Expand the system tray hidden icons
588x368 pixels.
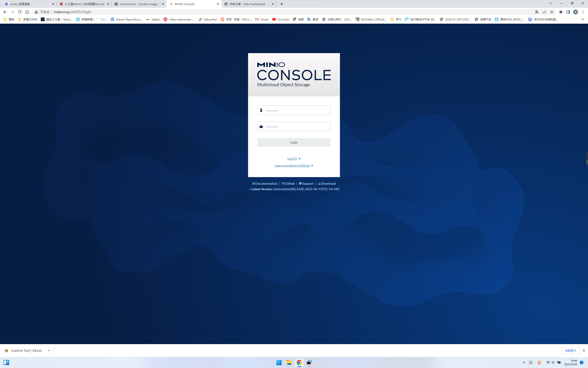[x=524, y=363]
